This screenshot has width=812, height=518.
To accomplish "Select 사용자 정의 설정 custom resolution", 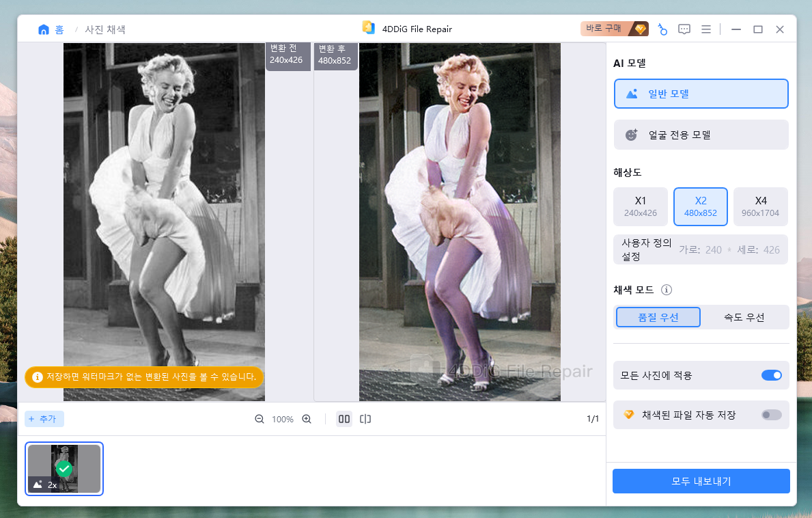I will [x=646, y=249].
